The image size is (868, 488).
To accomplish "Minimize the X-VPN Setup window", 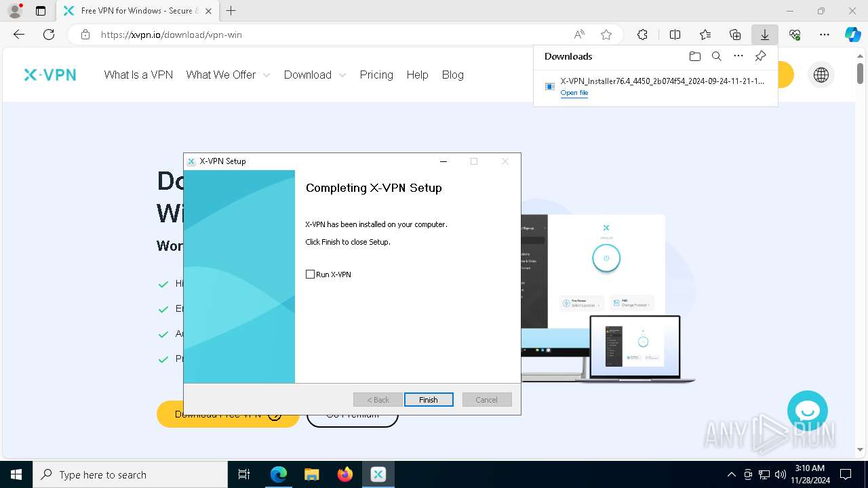I will (x=443, y=161).
